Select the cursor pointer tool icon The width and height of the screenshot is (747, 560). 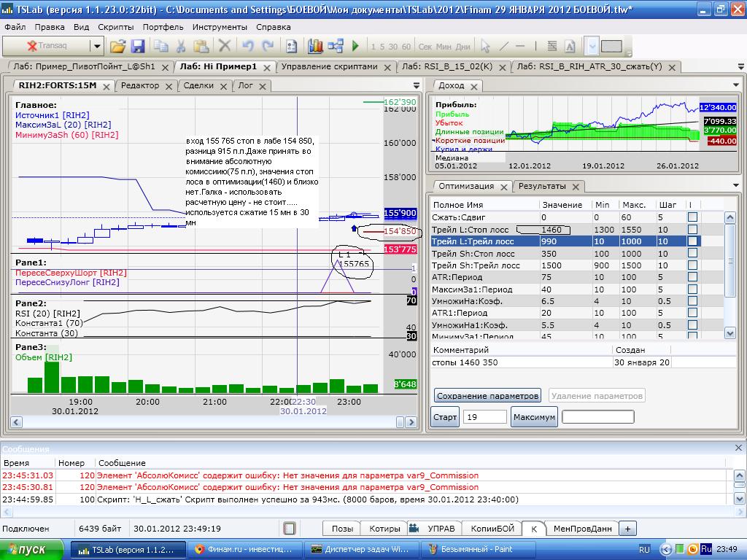(484, 46)
